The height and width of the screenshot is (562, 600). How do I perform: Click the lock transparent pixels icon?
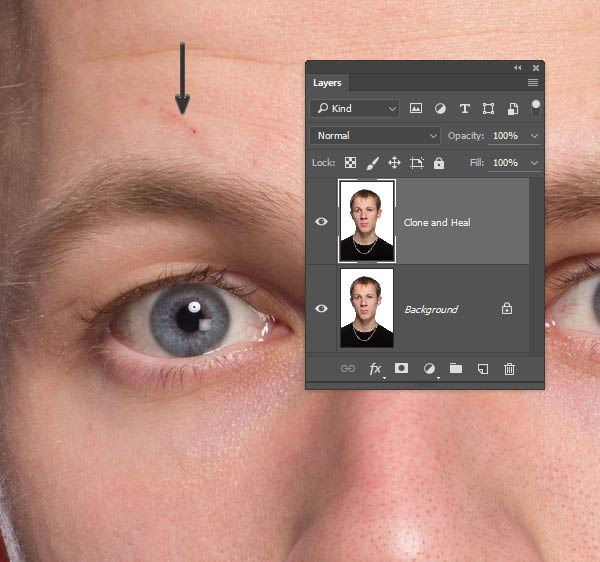point(351,162)
